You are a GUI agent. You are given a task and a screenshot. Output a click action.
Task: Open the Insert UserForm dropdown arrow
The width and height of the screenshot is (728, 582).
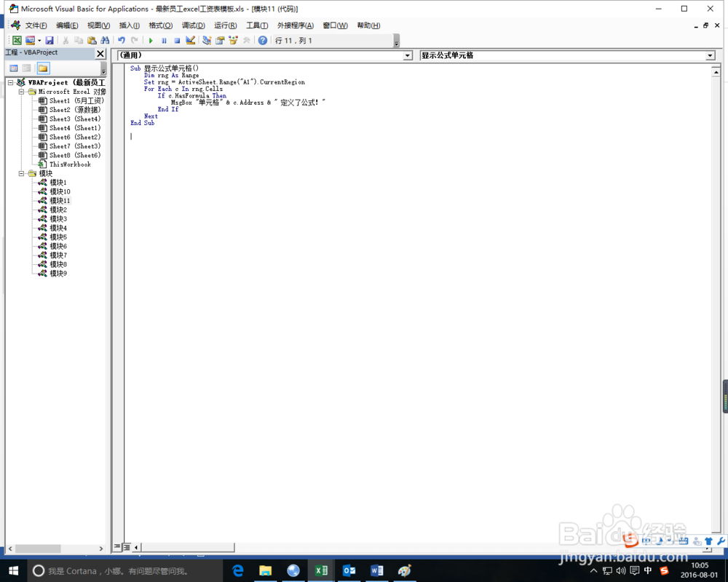(x=39, y=41)
